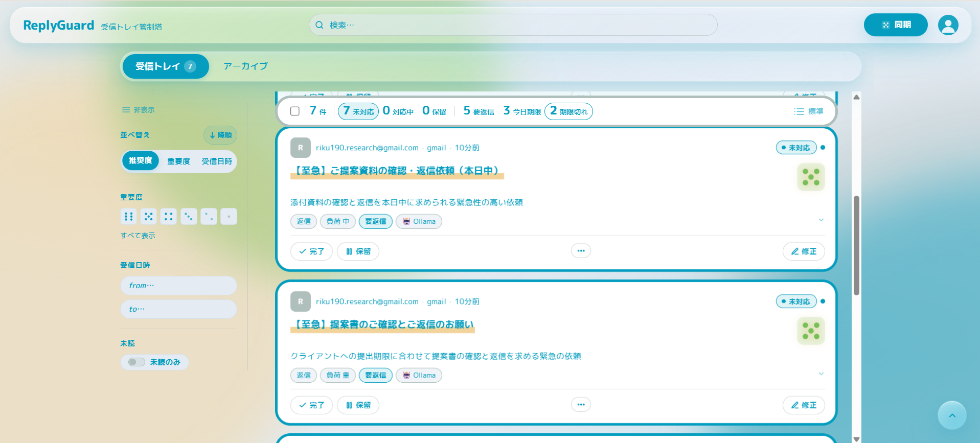
Task: Select two-dot importance filter icon
Action: [x=209, y=217]
